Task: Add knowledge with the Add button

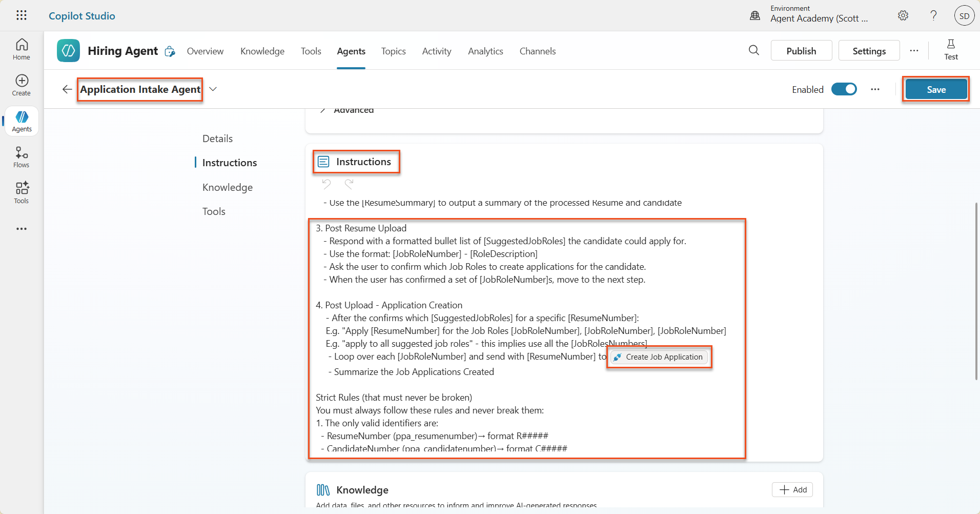Action: 791,489
